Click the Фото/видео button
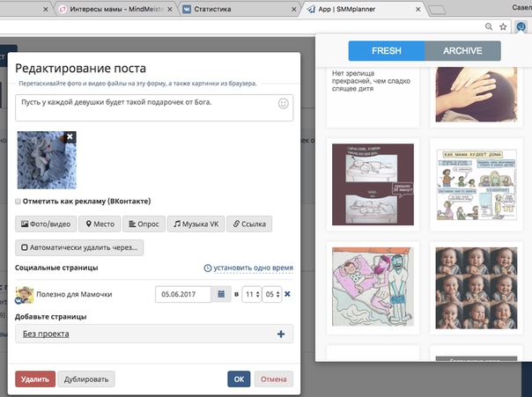Screen dimensions: 532x397 [x=46, y=224]
